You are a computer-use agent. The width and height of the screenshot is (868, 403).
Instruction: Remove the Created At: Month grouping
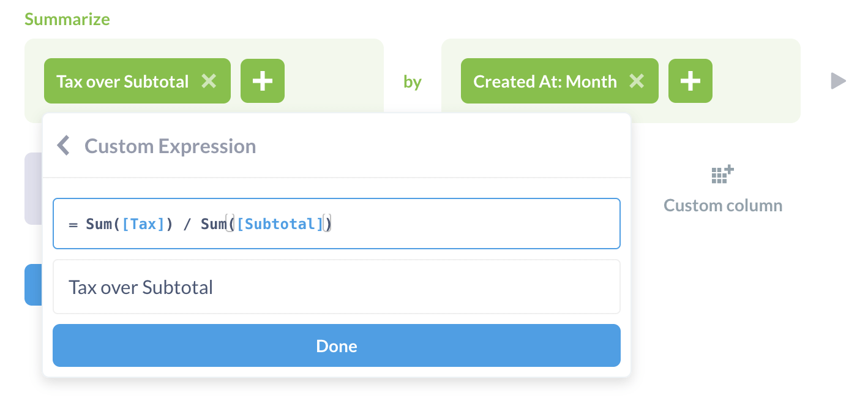coord(637,81)
